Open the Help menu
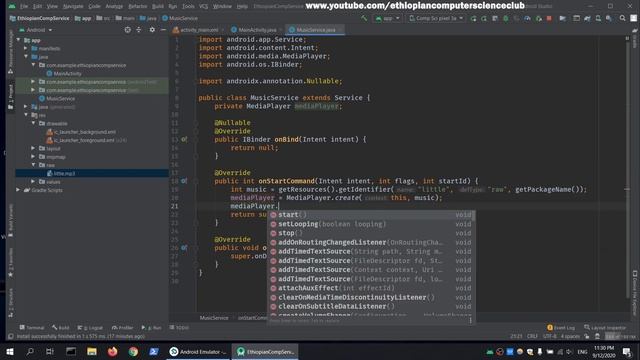Viewport: 640px width, 360px height. coord(242,6)
